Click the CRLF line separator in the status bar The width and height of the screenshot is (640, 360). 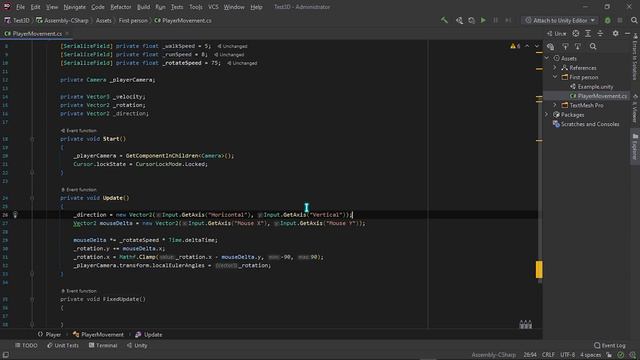coord(548,355)
